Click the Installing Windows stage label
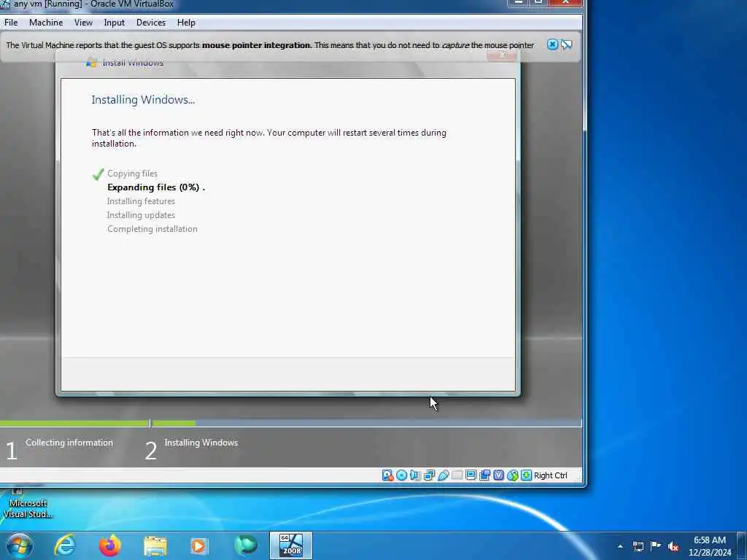This screenshot has height=560, width=747. click(201, 443)
